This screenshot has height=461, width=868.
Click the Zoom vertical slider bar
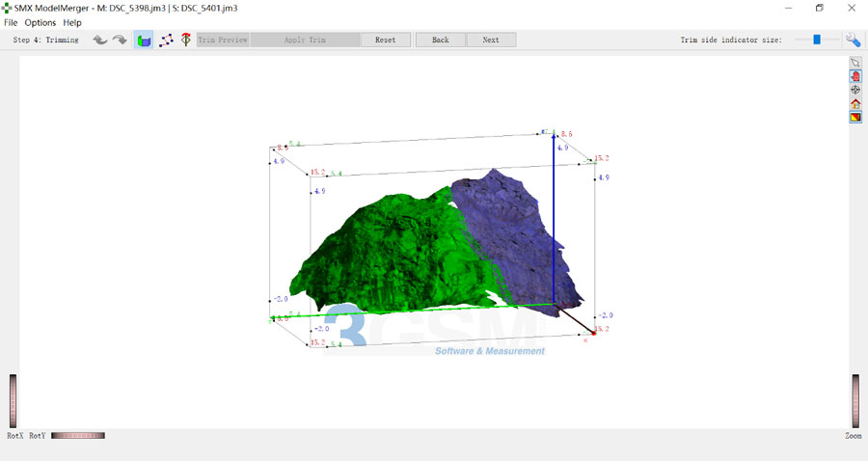click(855, 399)
